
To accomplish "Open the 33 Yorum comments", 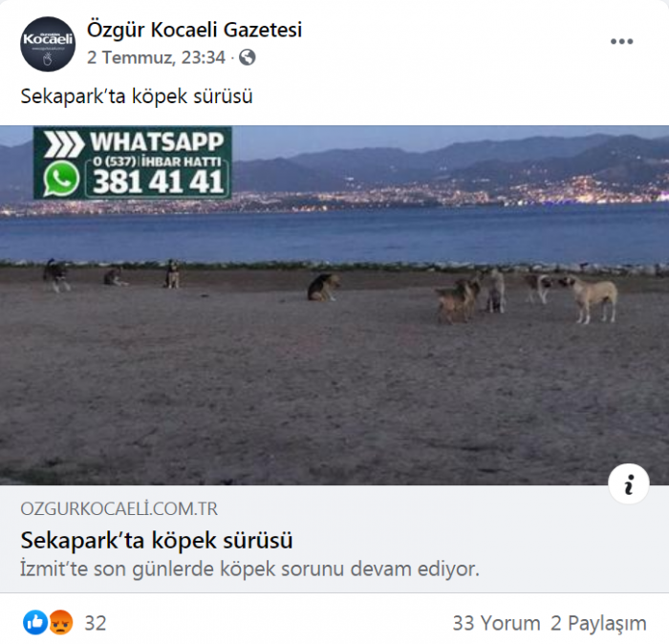I will coord(496,624).
